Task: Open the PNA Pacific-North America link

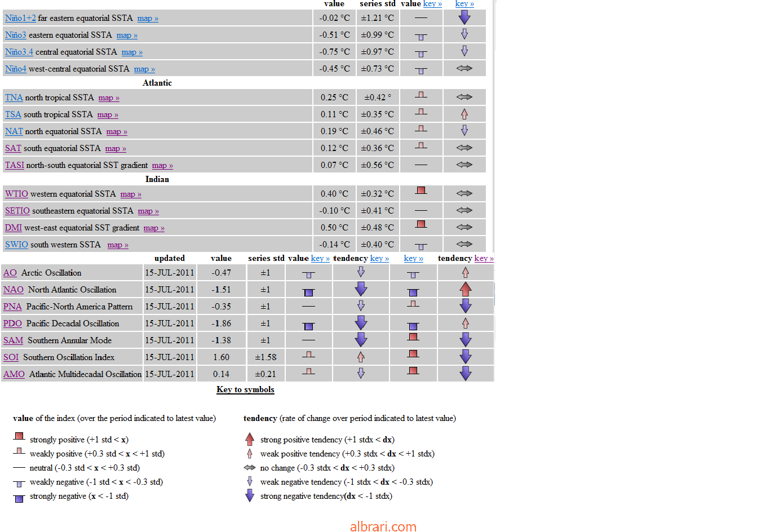Action: (12, 307)
